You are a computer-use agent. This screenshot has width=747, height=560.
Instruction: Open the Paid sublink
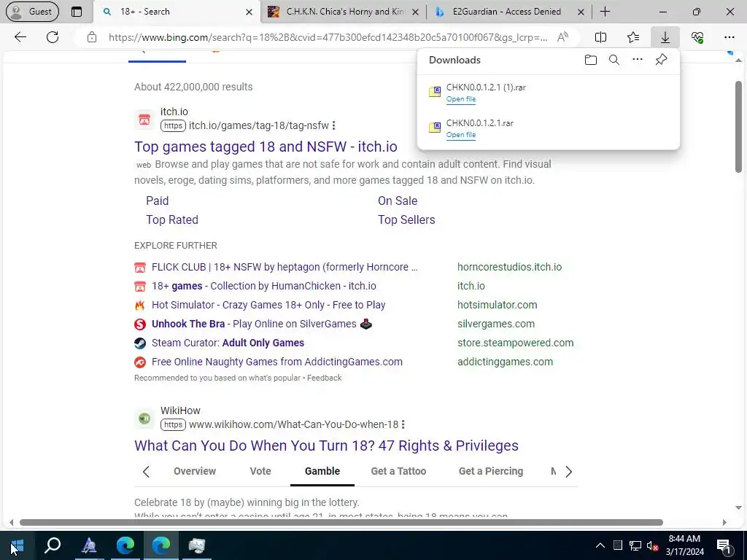(158, 201)
